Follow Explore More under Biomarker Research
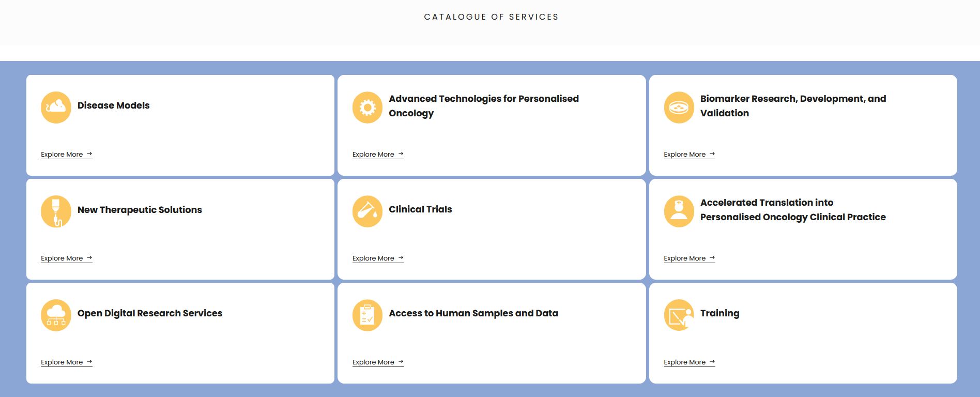 click(x=690, y=155)
